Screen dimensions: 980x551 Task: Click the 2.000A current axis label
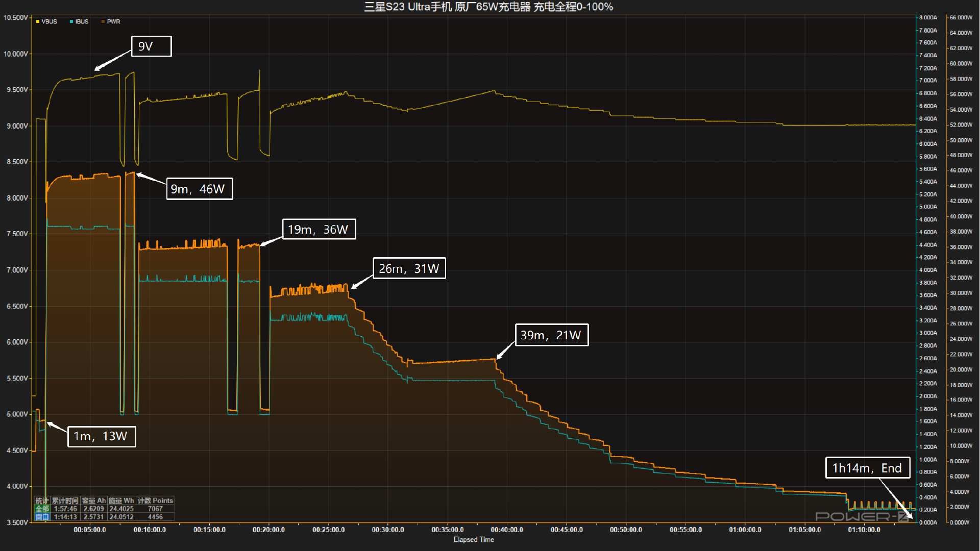[x=928, y=396]
